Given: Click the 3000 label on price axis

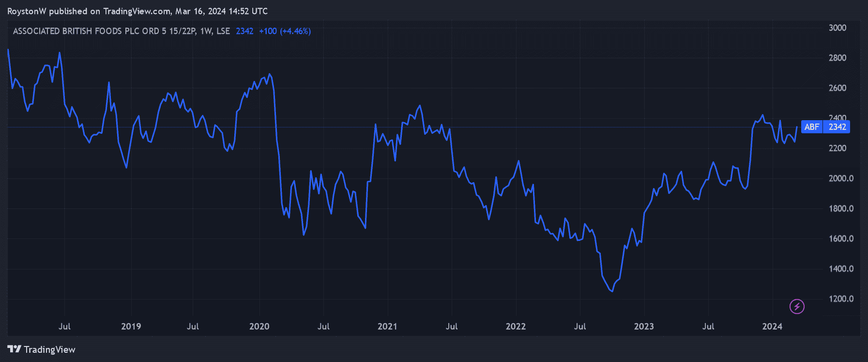Looking at the screenshot, I should coord(837,28).
